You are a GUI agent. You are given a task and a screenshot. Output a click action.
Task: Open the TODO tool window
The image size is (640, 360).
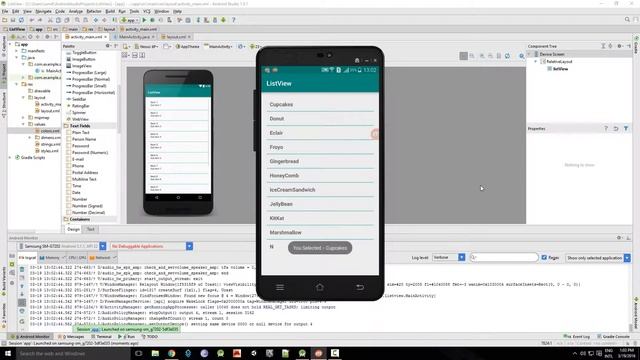[149, 337]
